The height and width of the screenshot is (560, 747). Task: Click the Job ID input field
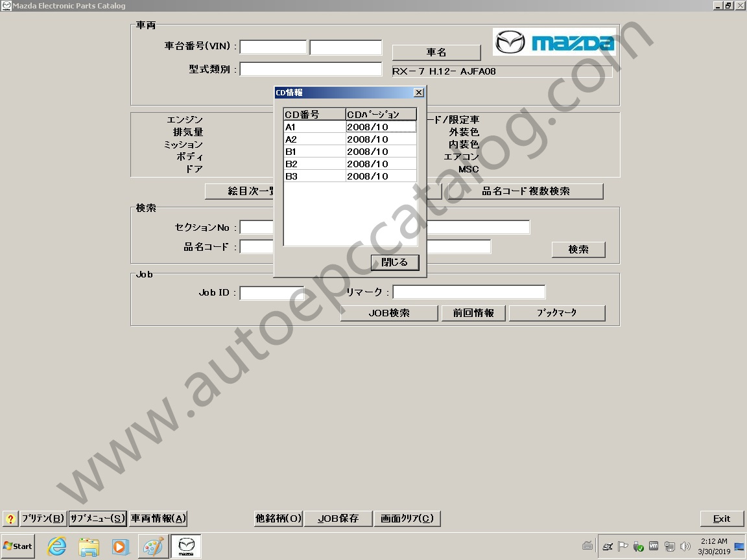pos(272,293)
